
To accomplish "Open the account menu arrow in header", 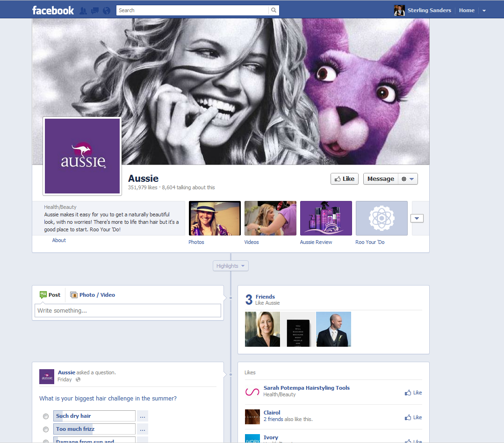I will (484, 11).
